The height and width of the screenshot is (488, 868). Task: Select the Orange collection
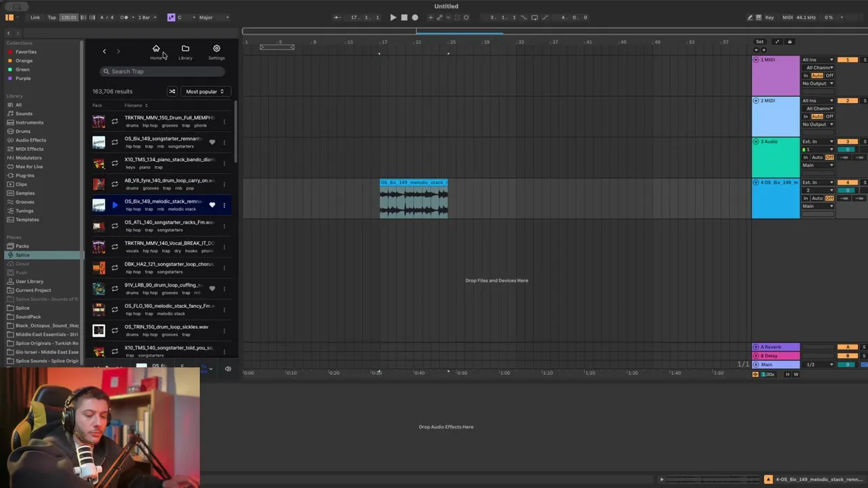[24, 60]
